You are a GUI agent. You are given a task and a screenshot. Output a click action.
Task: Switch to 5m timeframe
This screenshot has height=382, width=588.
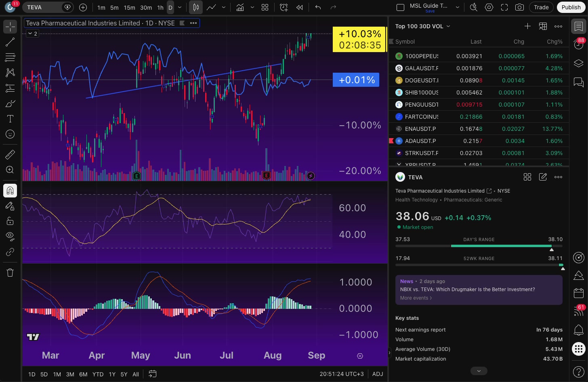tap(114, 7)
